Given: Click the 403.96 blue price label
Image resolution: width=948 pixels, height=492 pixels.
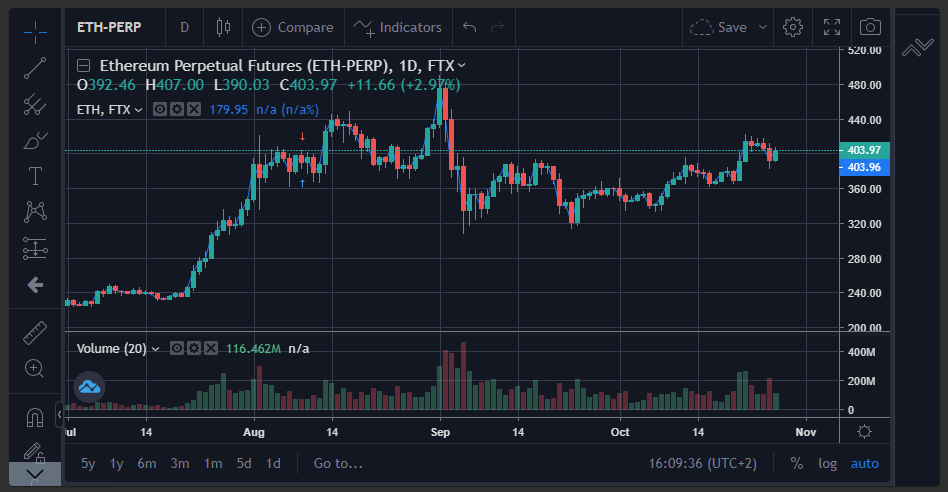Looking at the screenshot, I should tap(865, 167).
